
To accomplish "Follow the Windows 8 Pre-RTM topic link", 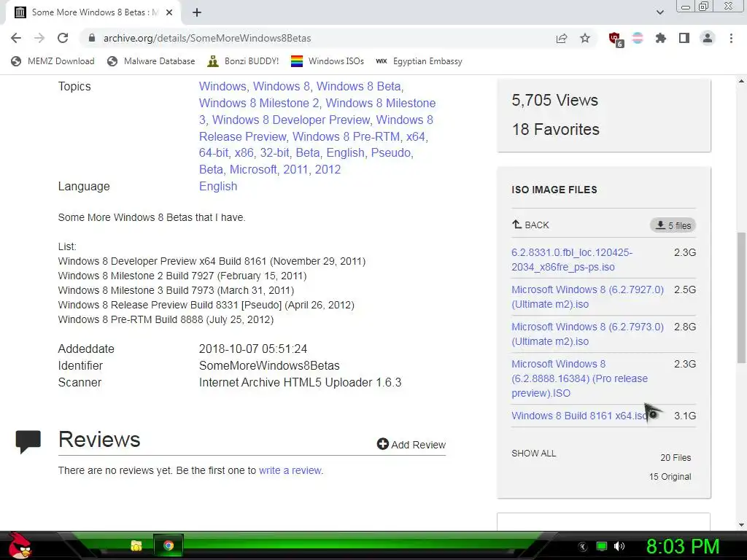I will click(x=346, y=136).
